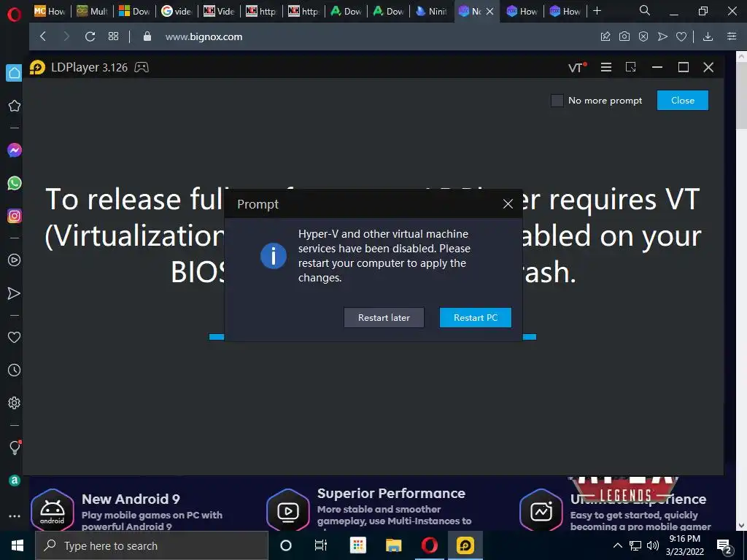This screenshot has height=560, width=747.
Task: Go back in the browser
Action: 43,36
